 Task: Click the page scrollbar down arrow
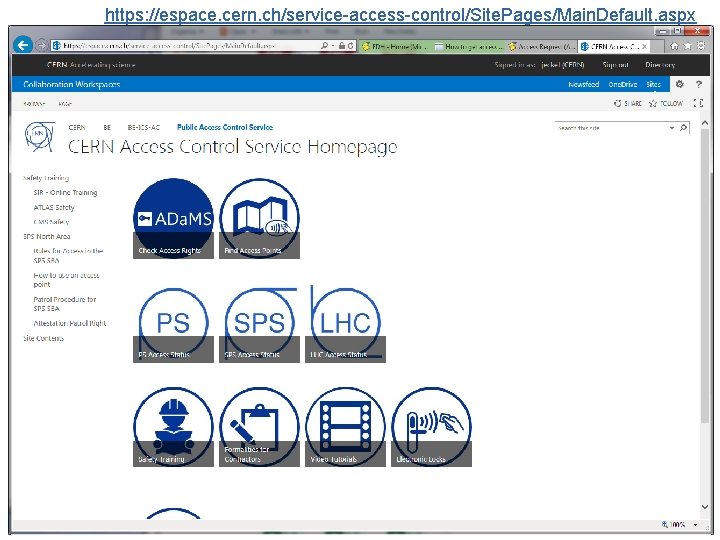click(x=705, y=507)
